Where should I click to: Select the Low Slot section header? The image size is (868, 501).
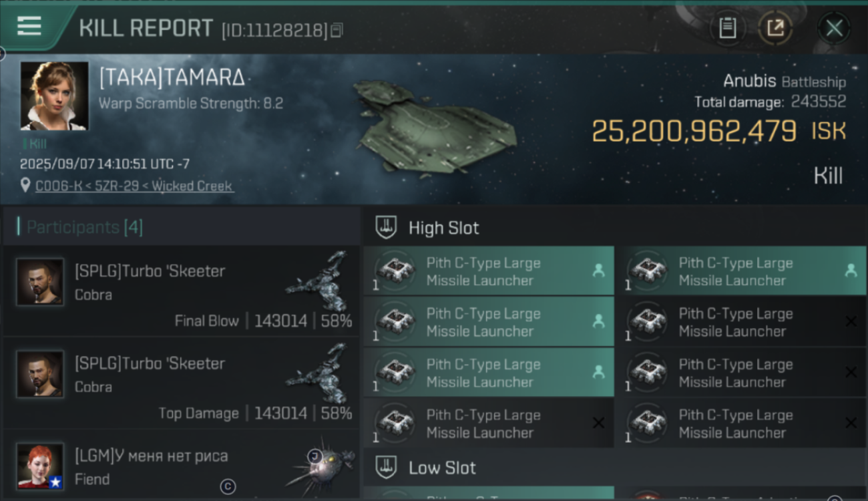[442, 468]
